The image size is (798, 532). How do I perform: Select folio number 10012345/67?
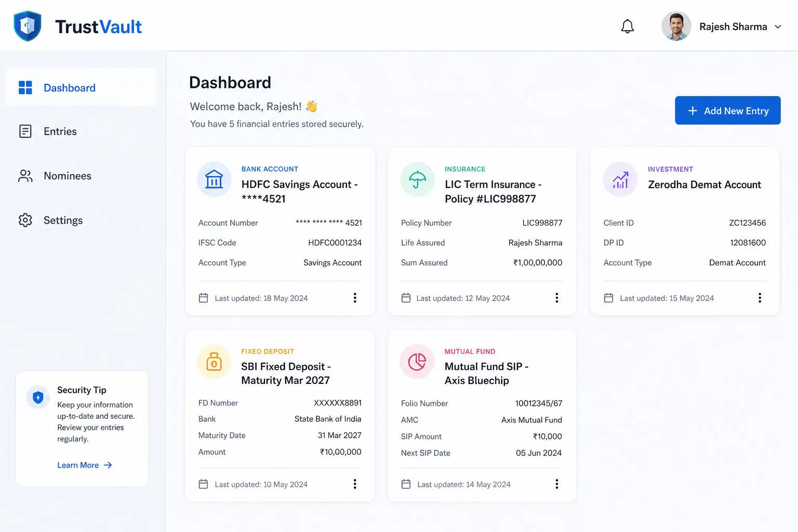tap(539, 403)
